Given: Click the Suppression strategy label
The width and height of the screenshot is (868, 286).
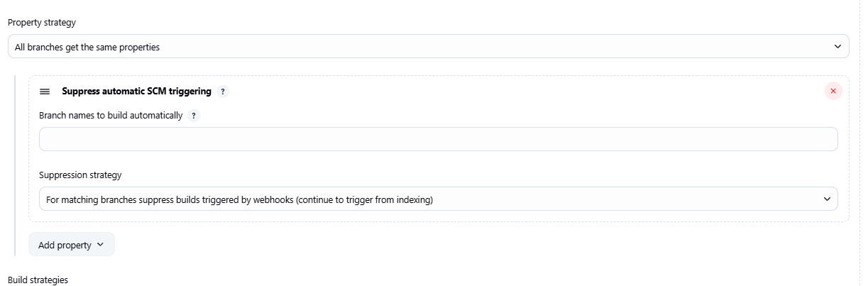Looking at the screenshot, I should 80,175.
